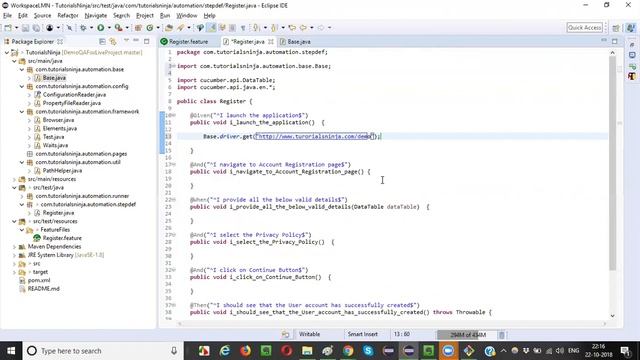Run garbage collector trash icon
The height and width of the screenshot is (360, 640).
pyautogui.click(x=502, y=335)
